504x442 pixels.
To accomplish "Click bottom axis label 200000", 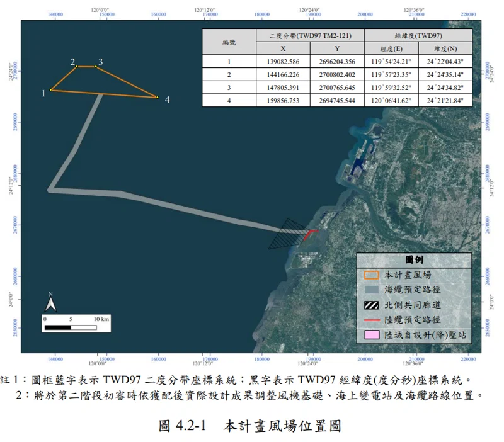I will (365, 359).
